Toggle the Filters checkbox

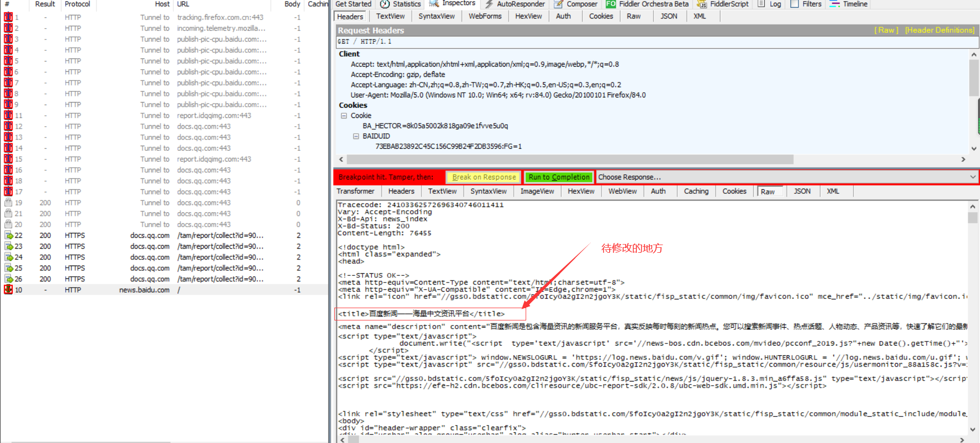click(794, 4)
